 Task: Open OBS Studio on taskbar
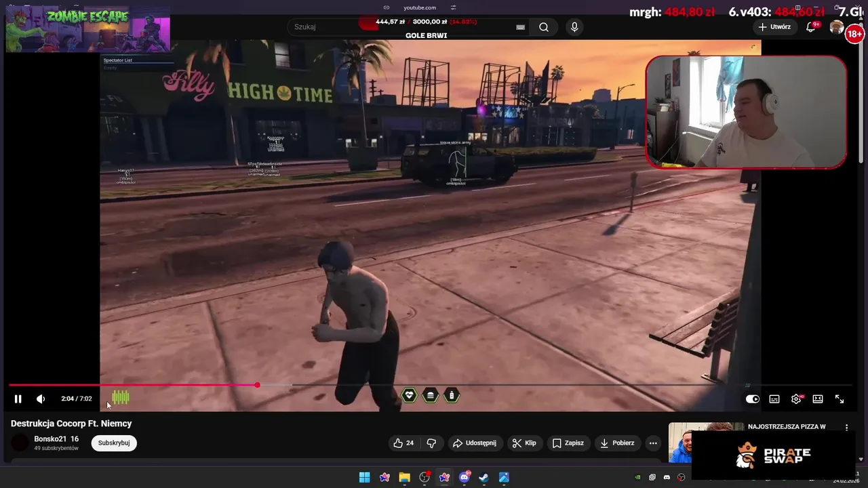425,477
